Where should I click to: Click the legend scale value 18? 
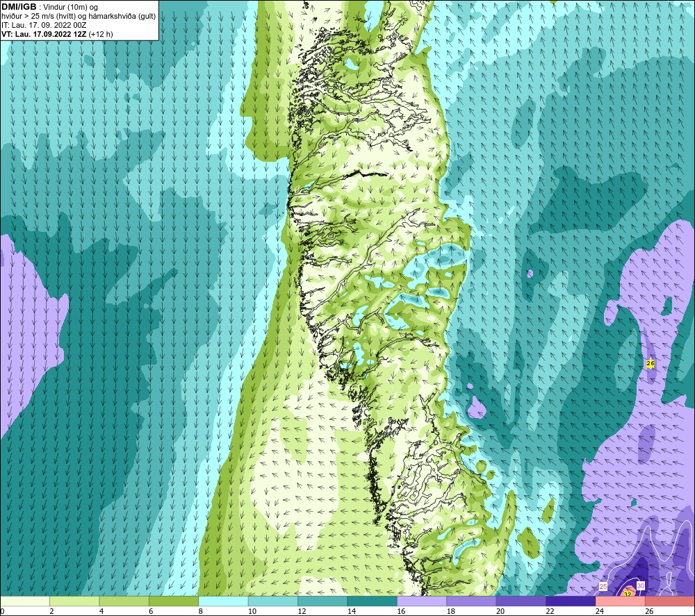[x=451, y=611]
